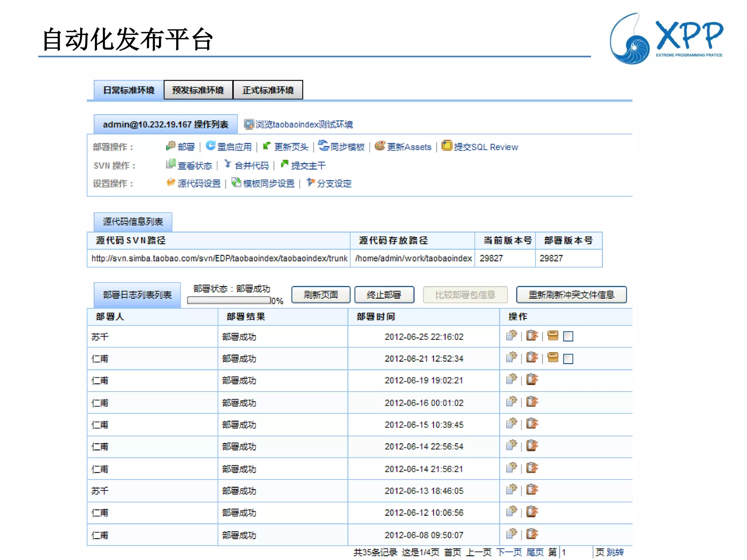Click the page number input field

[x=576, y=552]
